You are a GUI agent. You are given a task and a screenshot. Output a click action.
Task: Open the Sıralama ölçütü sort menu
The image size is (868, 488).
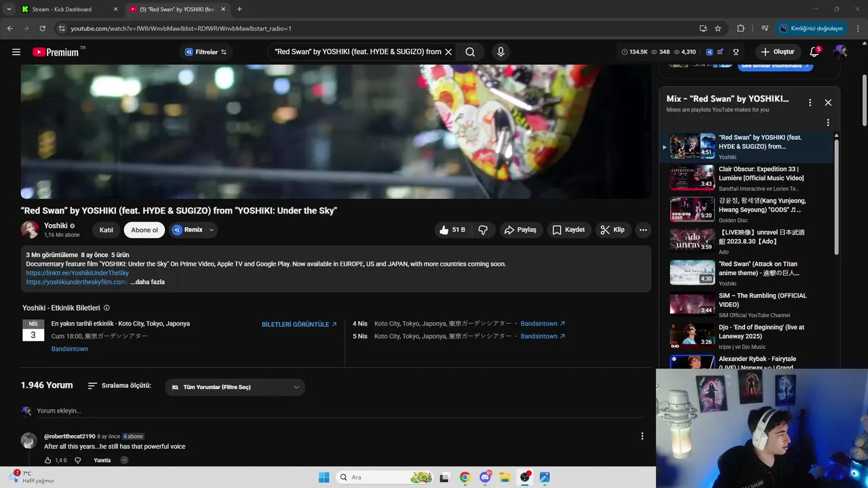coord(119,386)
